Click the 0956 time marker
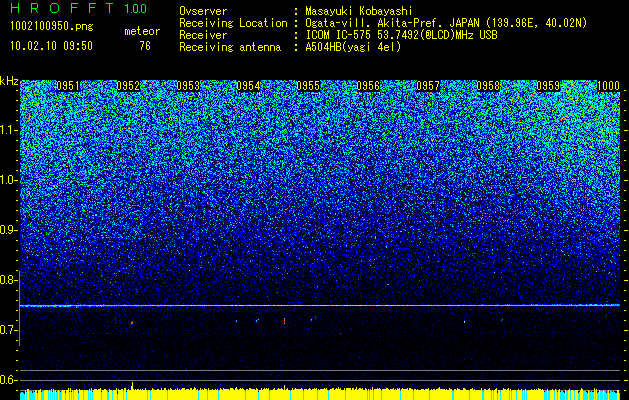 coord(368,86)
